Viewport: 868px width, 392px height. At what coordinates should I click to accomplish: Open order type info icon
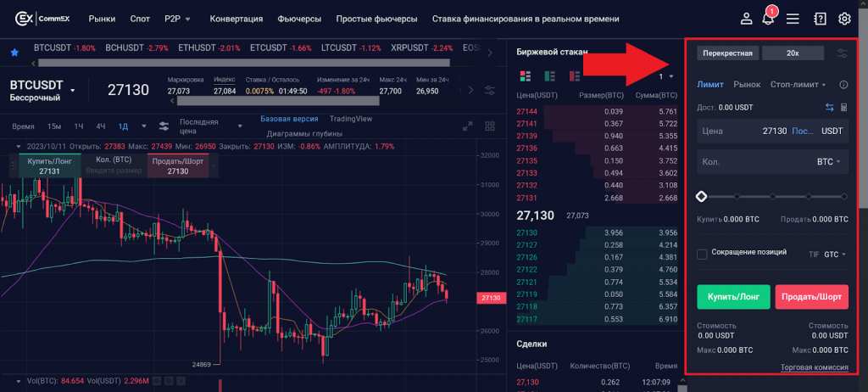(843, 85)
